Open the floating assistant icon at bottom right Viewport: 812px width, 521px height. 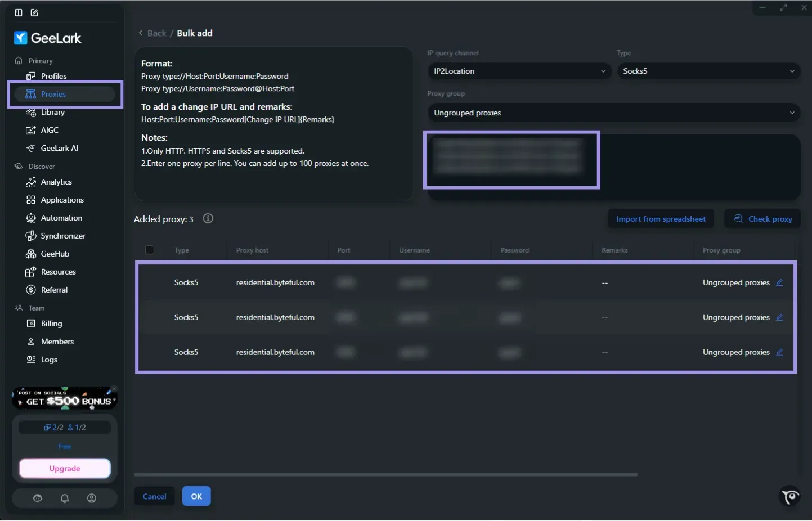coord(790,496)
